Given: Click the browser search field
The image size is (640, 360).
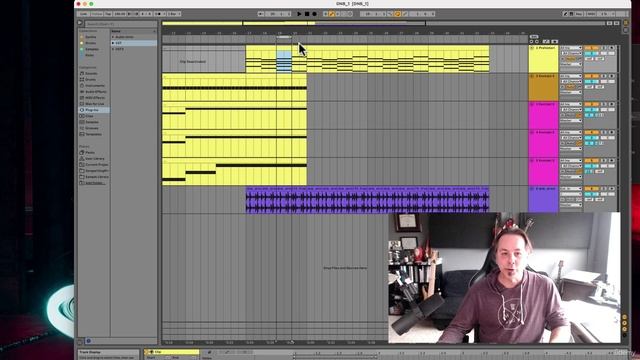Looking at the screenshot, I should 121,24.
